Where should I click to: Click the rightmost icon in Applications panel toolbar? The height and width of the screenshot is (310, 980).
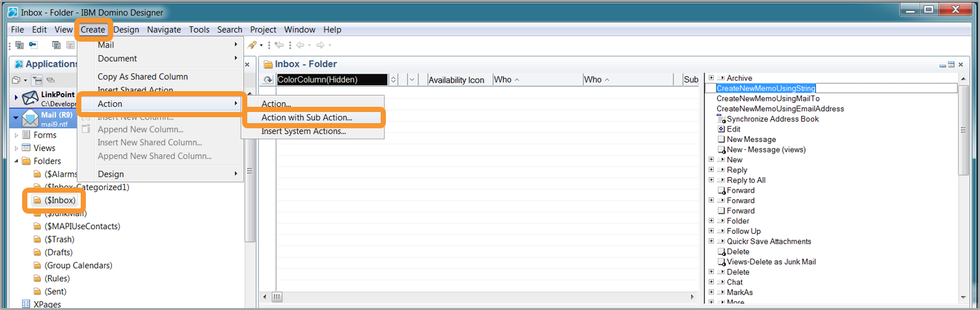[50, 80]
